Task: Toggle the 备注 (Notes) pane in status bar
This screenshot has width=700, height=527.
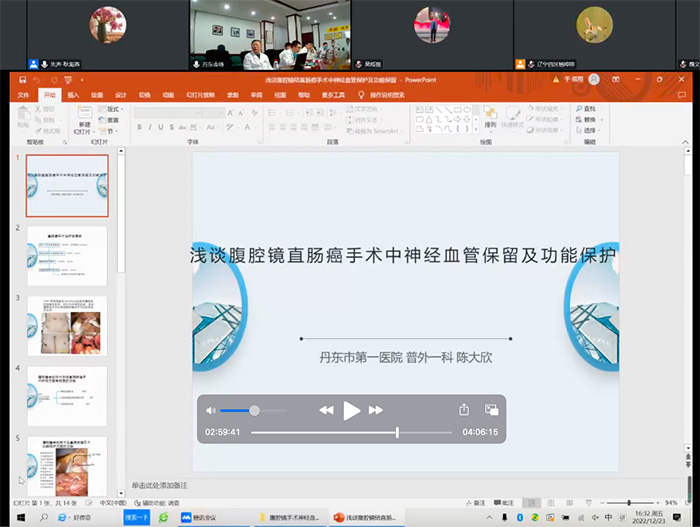Action: (x=476, y=502)
